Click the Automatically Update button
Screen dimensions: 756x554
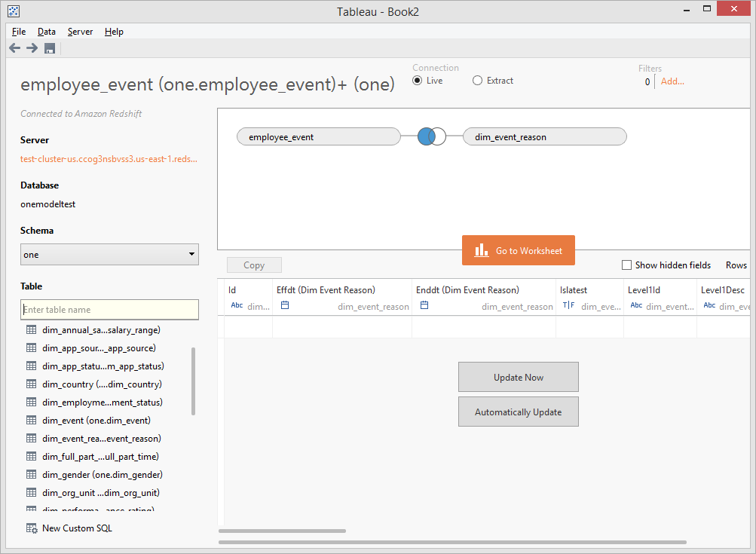point(519,412)
